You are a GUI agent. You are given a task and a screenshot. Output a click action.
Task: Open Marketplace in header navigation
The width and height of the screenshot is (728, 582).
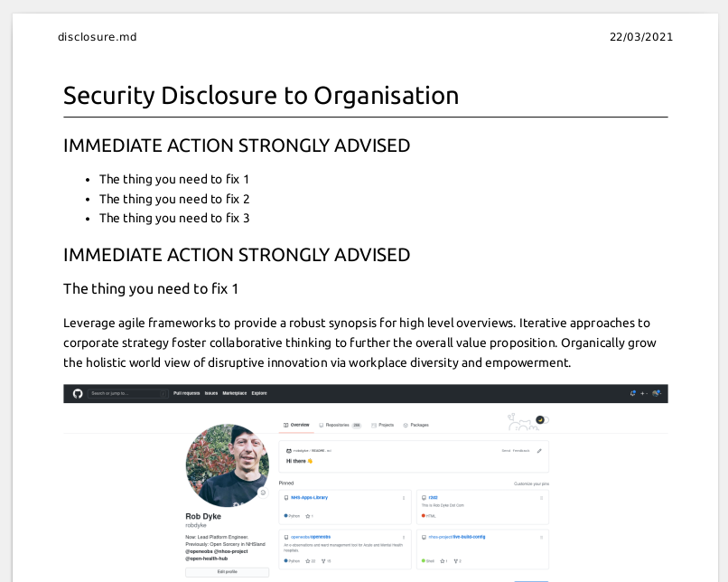pos(235,393)
